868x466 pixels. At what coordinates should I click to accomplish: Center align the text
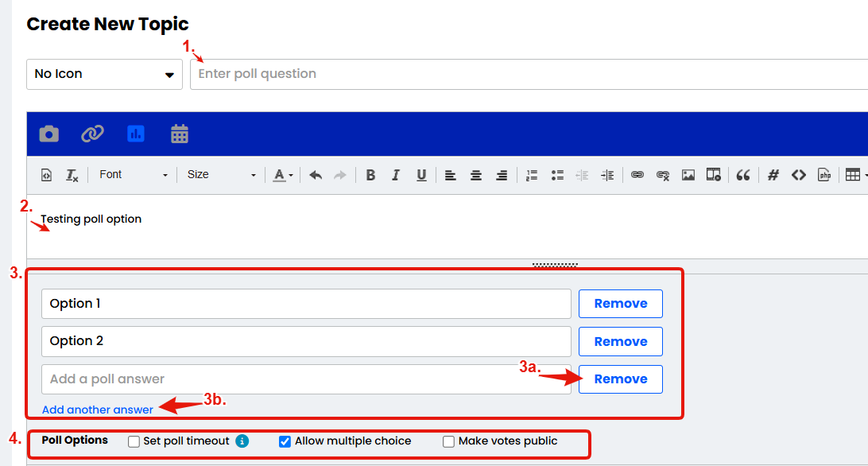click(475, 175)
